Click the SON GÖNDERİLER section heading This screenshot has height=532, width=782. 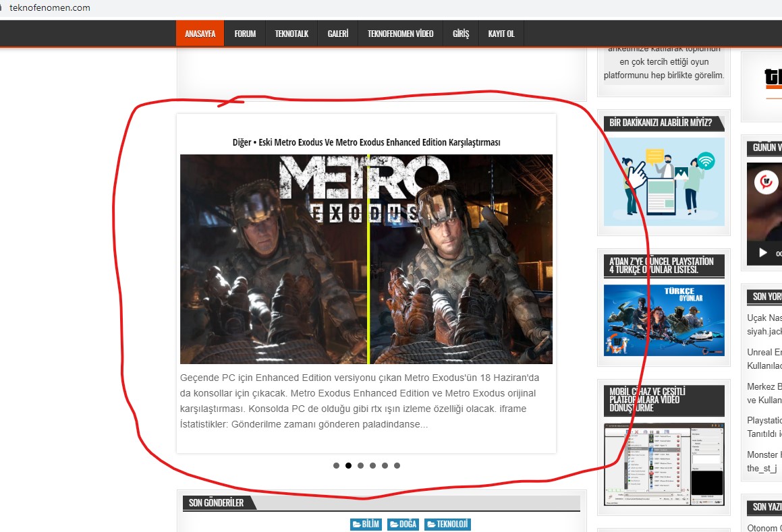(x=216, y=502)
